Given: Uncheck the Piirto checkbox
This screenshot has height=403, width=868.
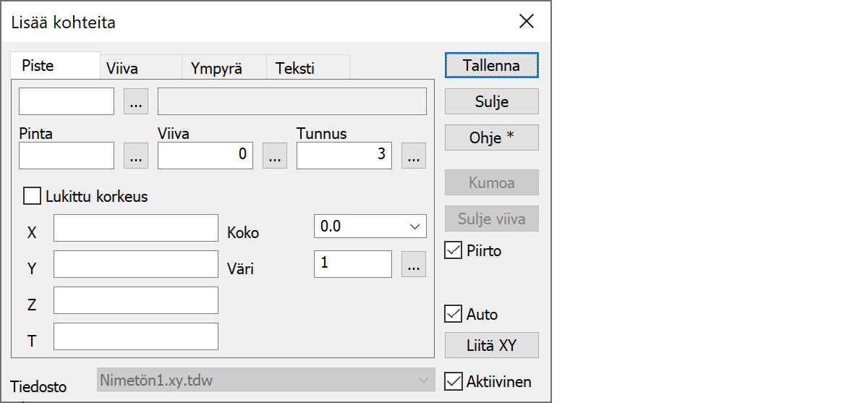Looking at the screenshot, I should click(454, 251).
